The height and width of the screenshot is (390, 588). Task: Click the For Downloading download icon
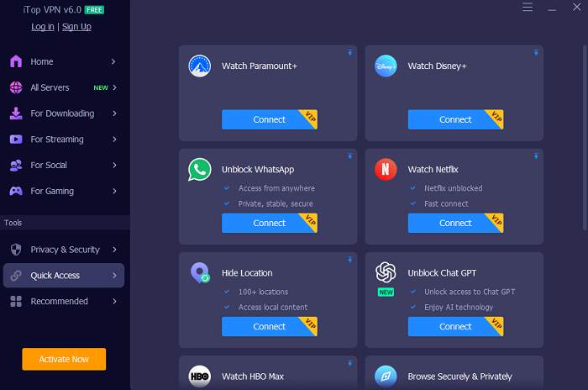(16, 113)
